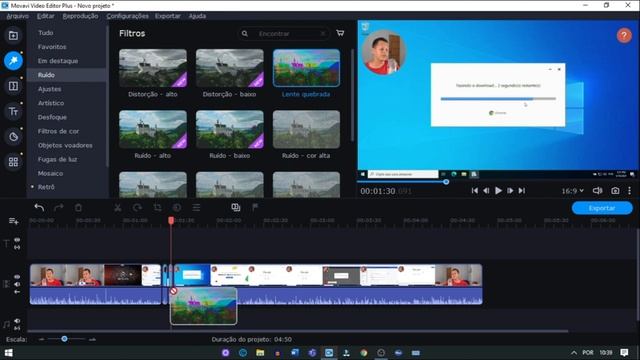
Task: Open the Configurações menu
Action: coord(127,16)
